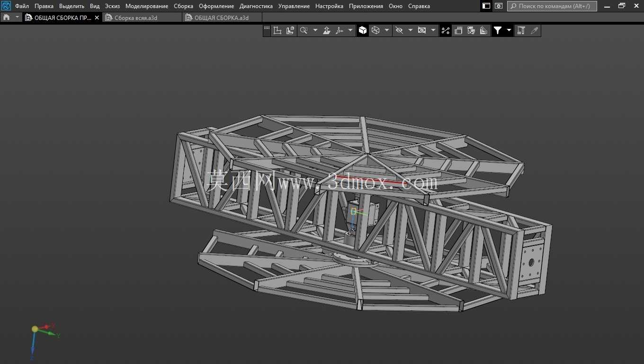The width and height of the screenshot is (644, 364).
Task: Toggle the hide elements crossed-eye icon
Action: [x=399, y=30]
